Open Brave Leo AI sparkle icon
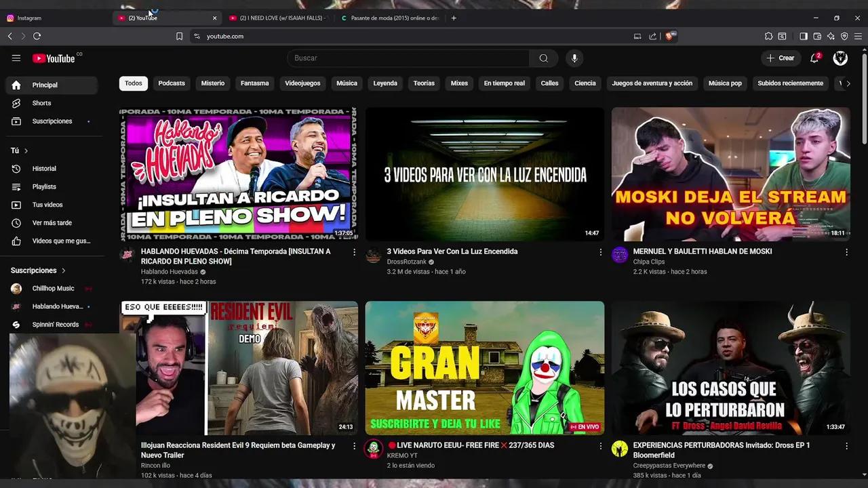Viewport: 868px width, 488px height. click(831, 36)
